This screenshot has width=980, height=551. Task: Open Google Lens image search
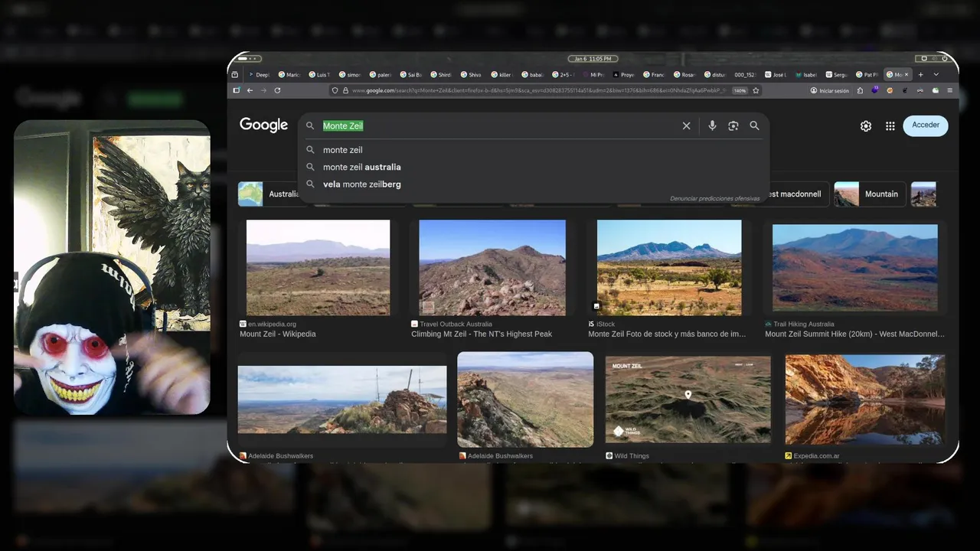coord(733,126)
